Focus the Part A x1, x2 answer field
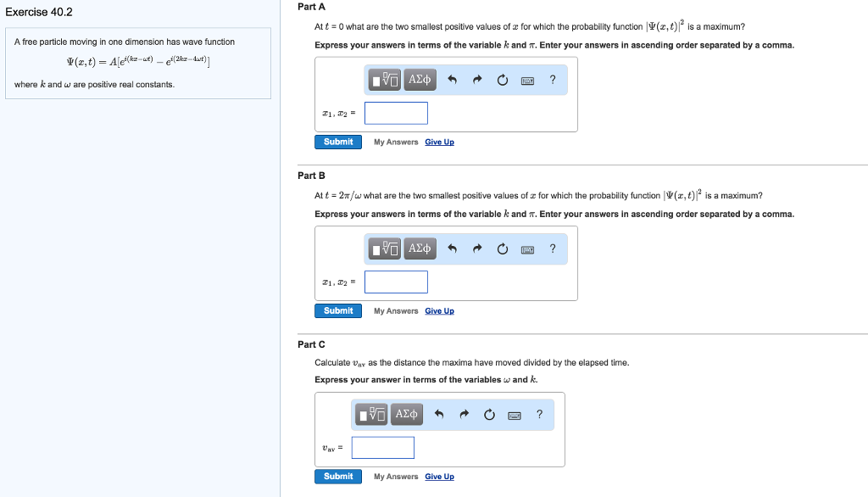Image resolution: width=868 pixels, height=497 pixels. tap(396, 113)
